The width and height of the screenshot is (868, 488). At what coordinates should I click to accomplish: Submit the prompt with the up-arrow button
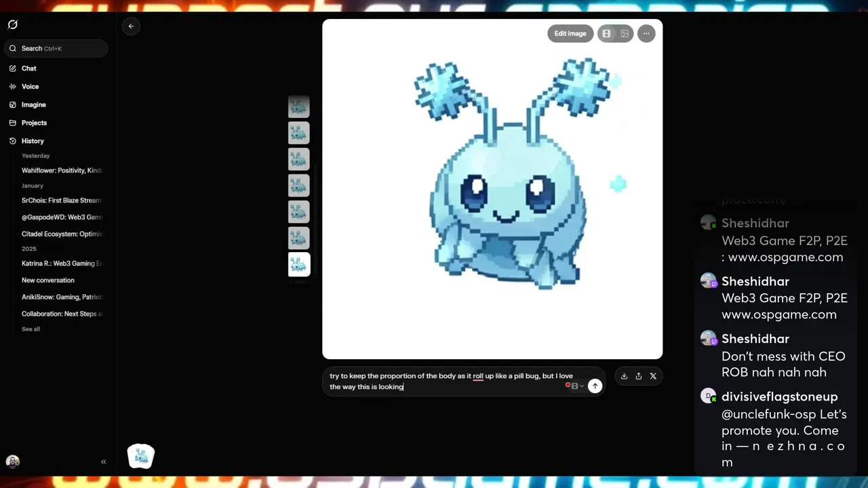pos(595,386)
